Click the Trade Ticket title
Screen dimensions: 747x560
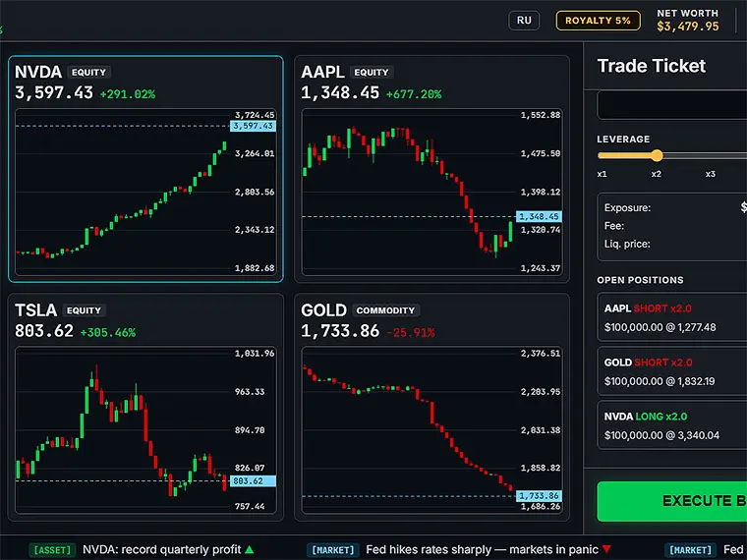(x=652, y=66)
